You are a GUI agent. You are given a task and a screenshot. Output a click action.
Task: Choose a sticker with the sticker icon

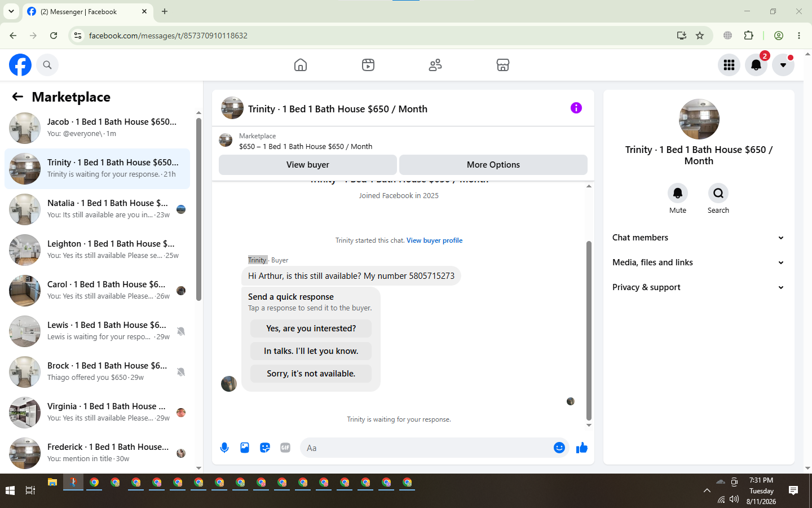265,448
